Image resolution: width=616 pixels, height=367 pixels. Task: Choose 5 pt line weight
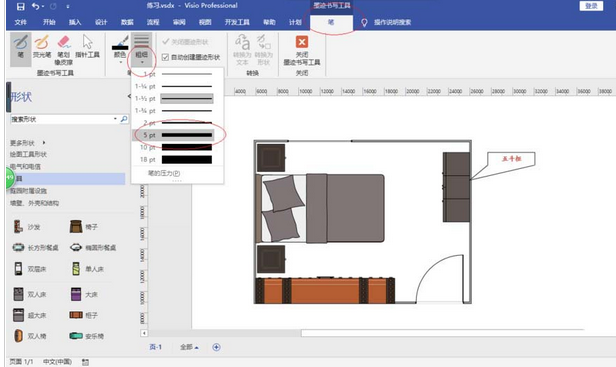[173, 135]
